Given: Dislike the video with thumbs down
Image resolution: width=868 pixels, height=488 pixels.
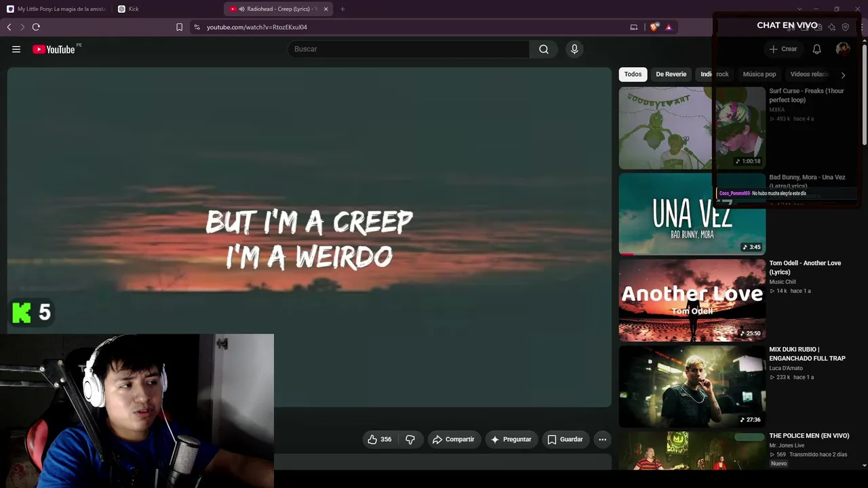Looking at the screenshot, I should (x=410, y=439).
